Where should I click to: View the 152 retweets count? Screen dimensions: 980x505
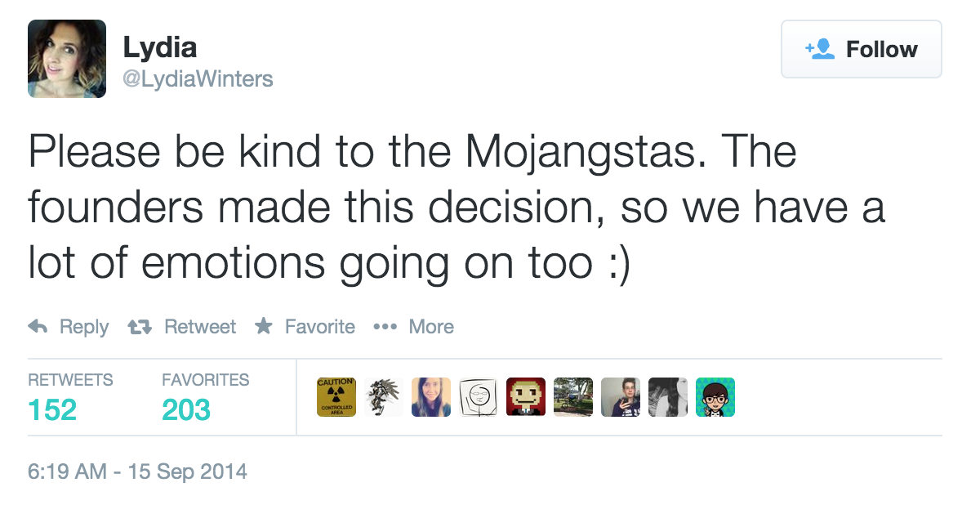(x=52, y=409)
